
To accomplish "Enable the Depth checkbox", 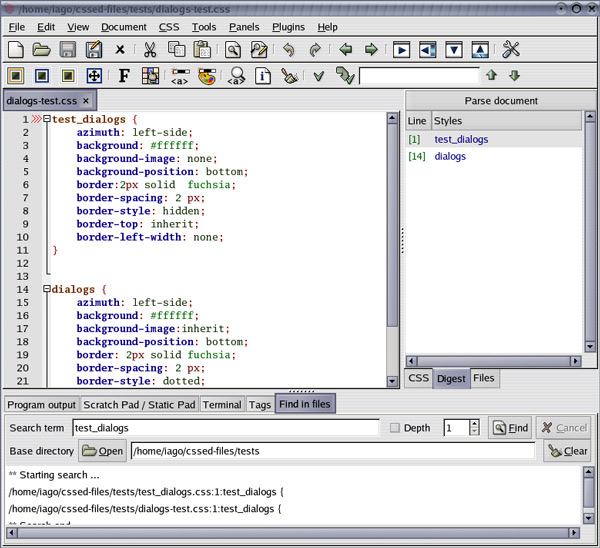I will (x=395, y=427).
